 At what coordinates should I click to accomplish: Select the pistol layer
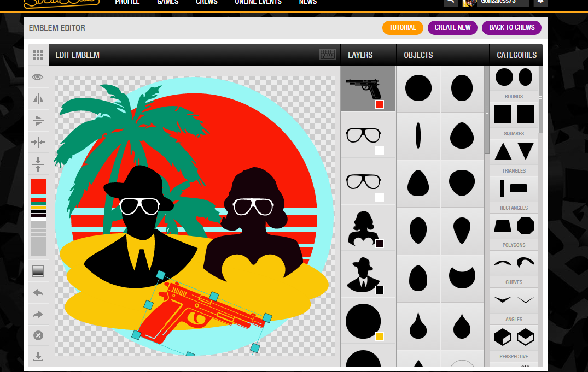tap(368, 89)
